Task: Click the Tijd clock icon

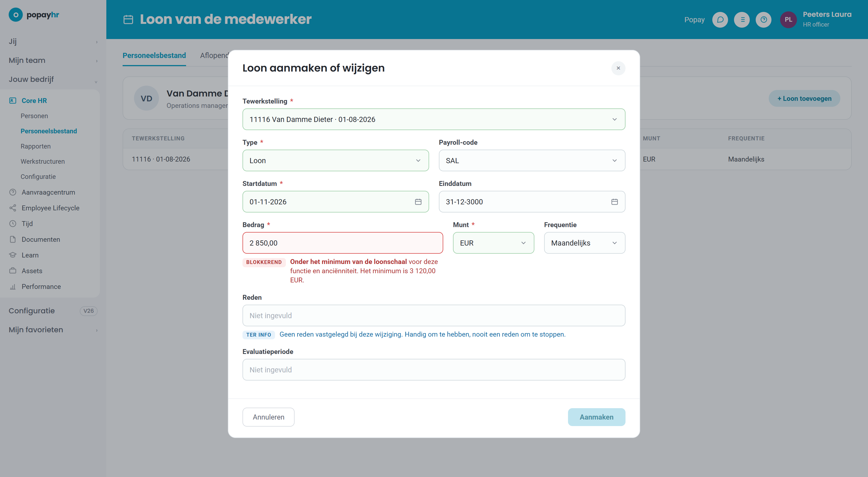Action: pyautogui.click(x=13, y=224)
